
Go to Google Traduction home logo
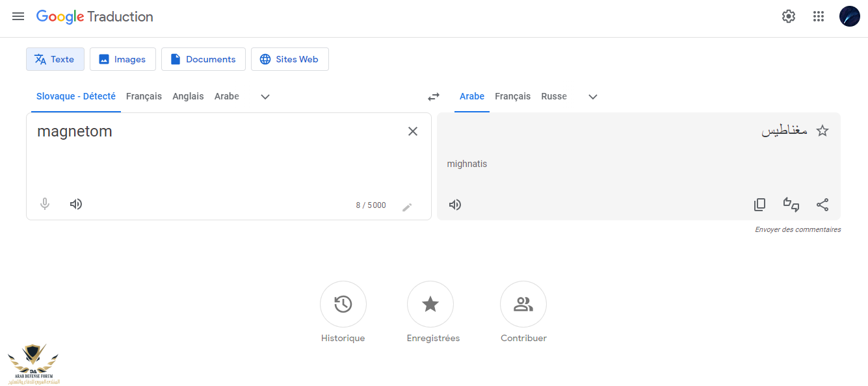pyautogui.click(x=95, y=17)
